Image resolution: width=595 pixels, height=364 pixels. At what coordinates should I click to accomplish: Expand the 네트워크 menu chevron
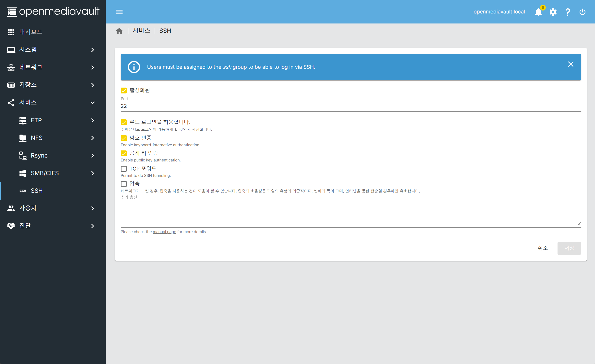[x=93, y=67]
